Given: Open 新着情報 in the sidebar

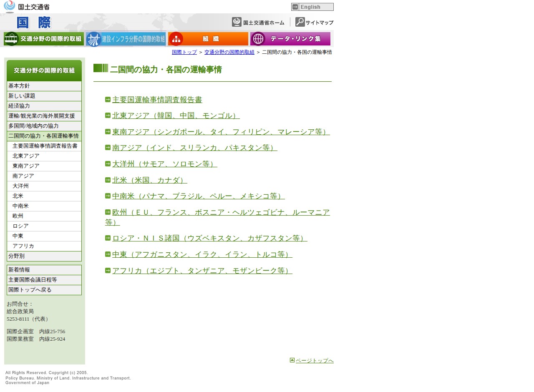Looking at the screenshot, I should [x=44, y=270].
